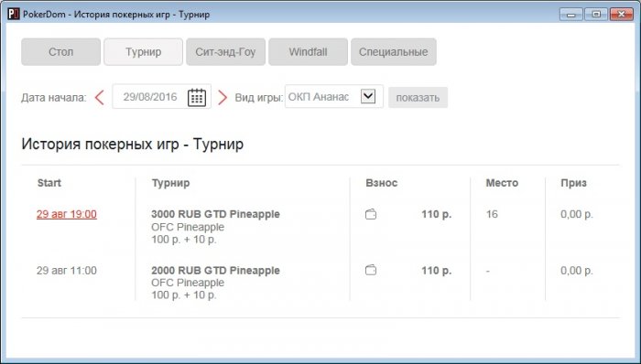Close the PokerDom history window
The height and width of the screenshot is (364, 641).
point(622,15)
